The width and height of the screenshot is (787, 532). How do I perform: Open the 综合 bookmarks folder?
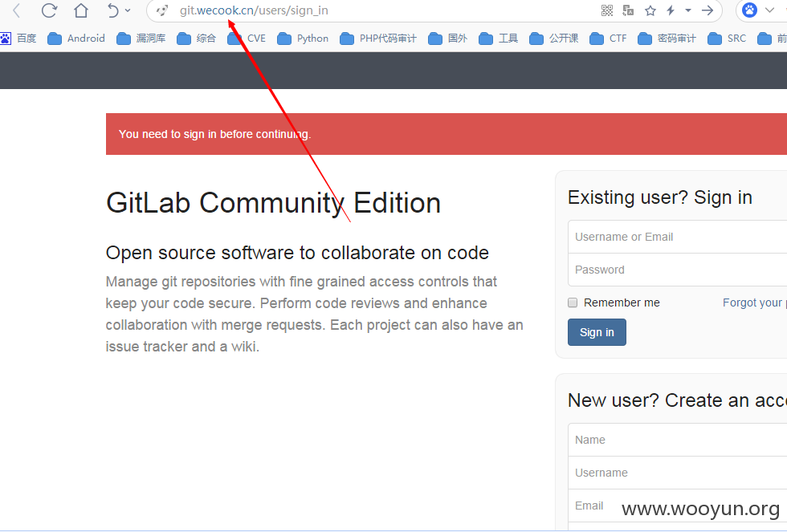(x=196, y=39)
